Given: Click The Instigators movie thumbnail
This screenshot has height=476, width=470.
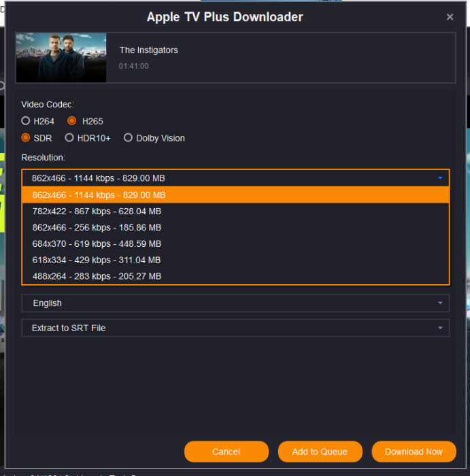Looking at the screenshot, I should tap(61, 58).
